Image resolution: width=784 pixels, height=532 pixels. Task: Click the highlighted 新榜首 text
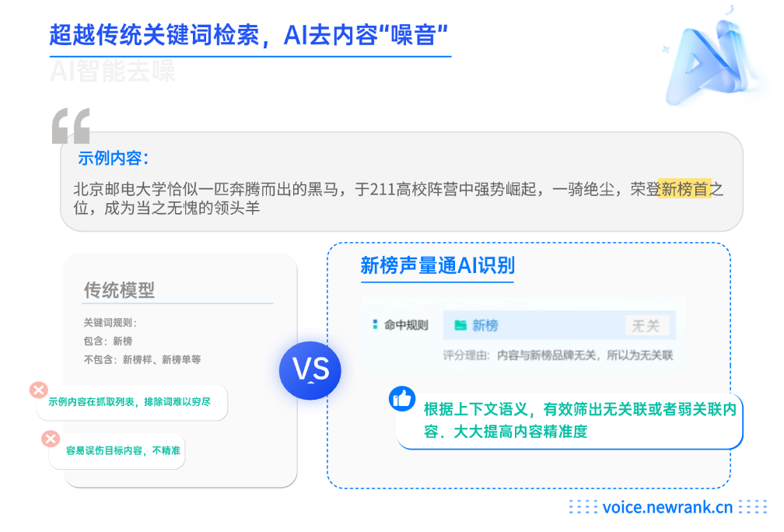tap(684, 189)
